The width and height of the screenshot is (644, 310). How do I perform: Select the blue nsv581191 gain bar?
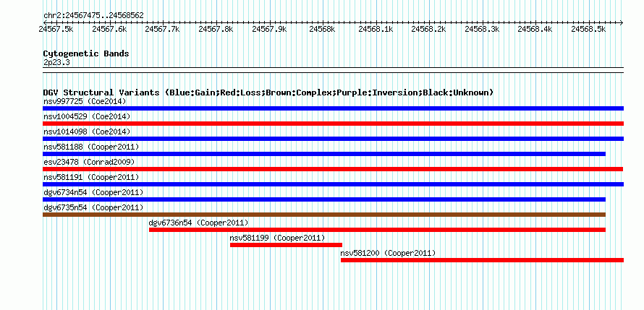333,184
